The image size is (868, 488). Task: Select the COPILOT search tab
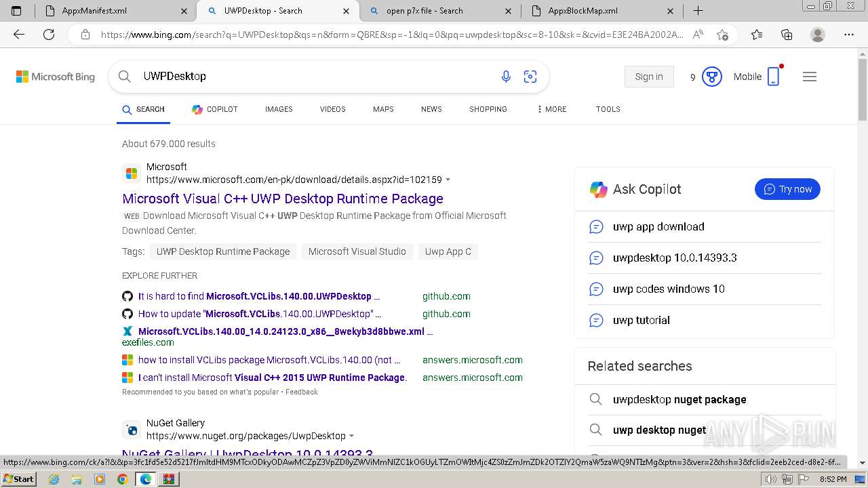pyautogui.click(x=214, y=109)
